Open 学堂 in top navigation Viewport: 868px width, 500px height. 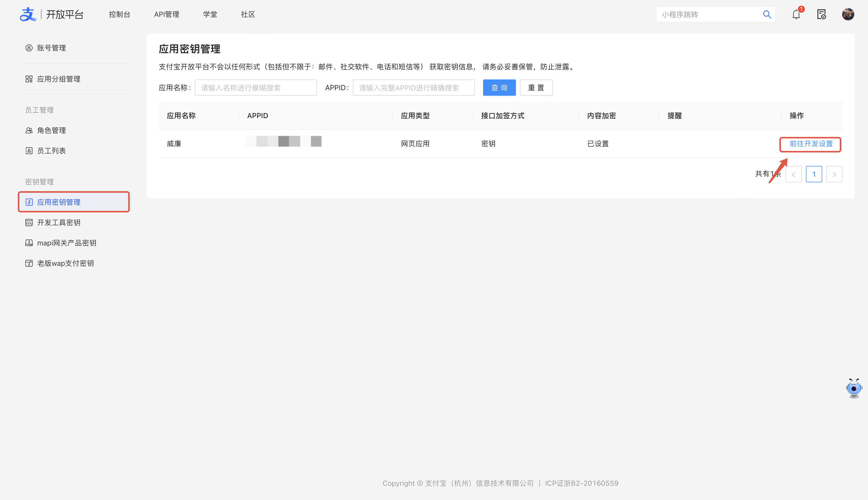click(x=210, y=15)
